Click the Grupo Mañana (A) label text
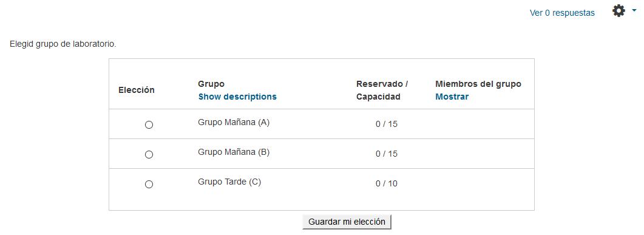Viewport: 644px width, 235px height. coord(234,123)
